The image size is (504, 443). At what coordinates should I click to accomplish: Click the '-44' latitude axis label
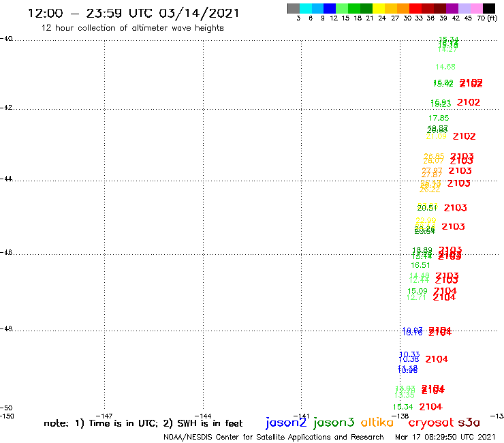coord(6,179)
